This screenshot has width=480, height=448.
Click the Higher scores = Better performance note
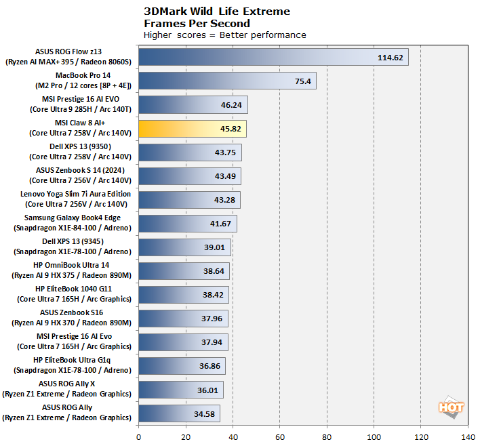[x=224, y=35]
